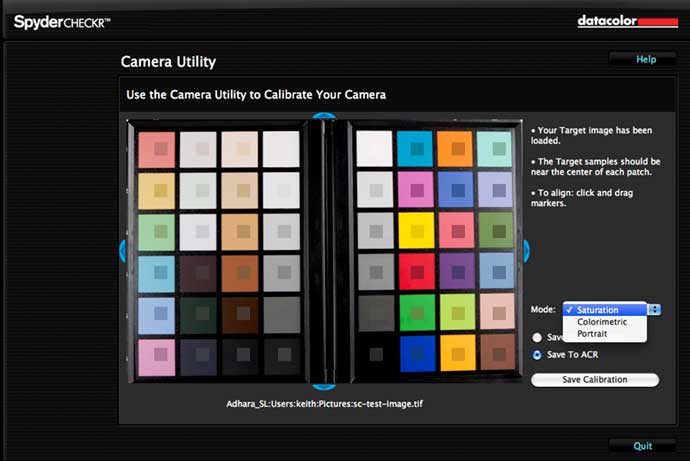Click the Save Calibration button
Screen dimensions: 690x461
click(595, 380)
